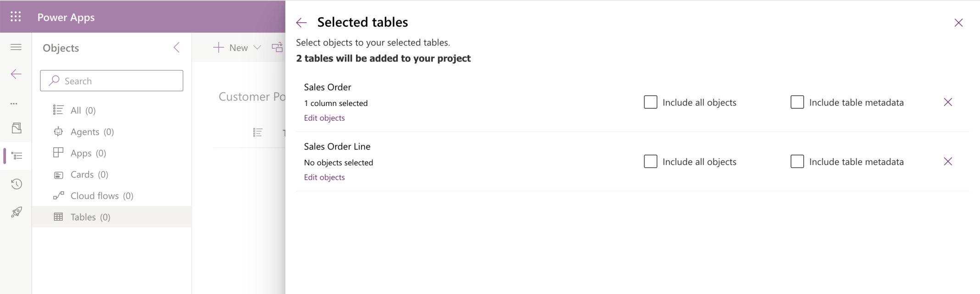This screenshot has width=980, height=294.
Task: Remove Sales Order table with X
Action: [948, 102]
